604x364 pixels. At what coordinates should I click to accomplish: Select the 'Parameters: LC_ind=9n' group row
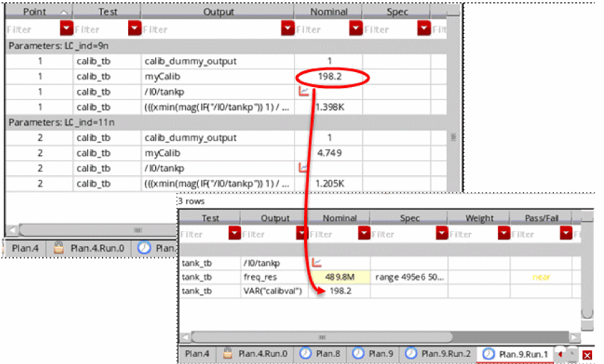[226, 46]
